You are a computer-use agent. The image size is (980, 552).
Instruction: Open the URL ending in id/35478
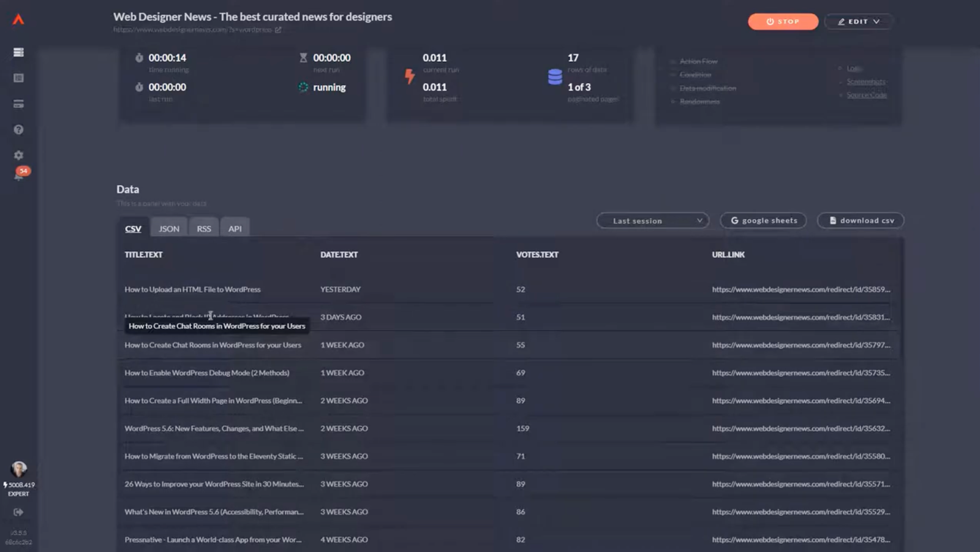click(x=801, y=540)
